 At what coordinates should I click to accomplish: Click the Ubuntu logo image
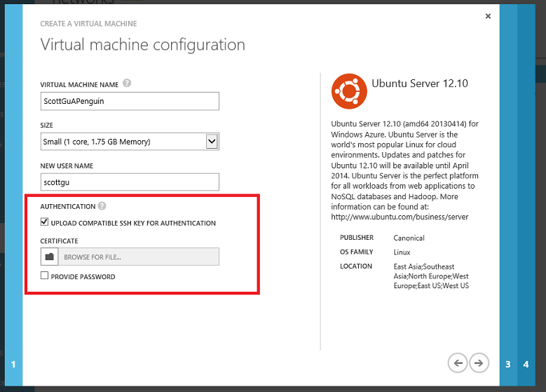point(349,91)
